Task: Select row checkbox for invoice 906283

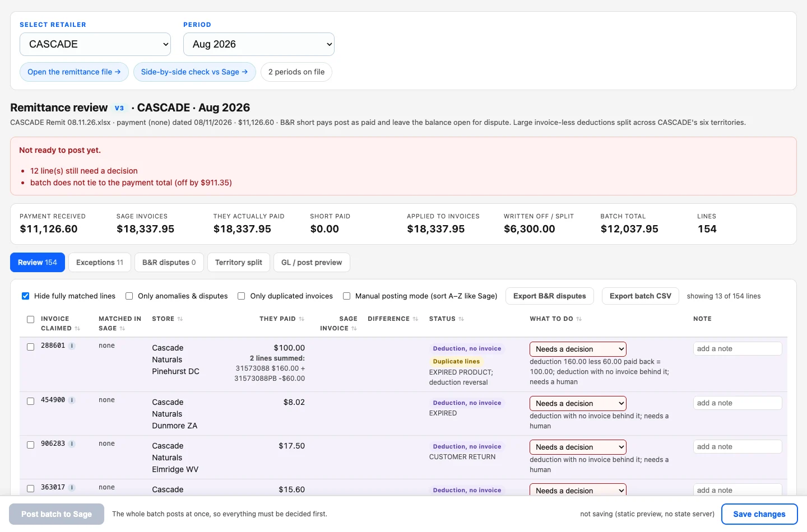Action: [31, 445]
